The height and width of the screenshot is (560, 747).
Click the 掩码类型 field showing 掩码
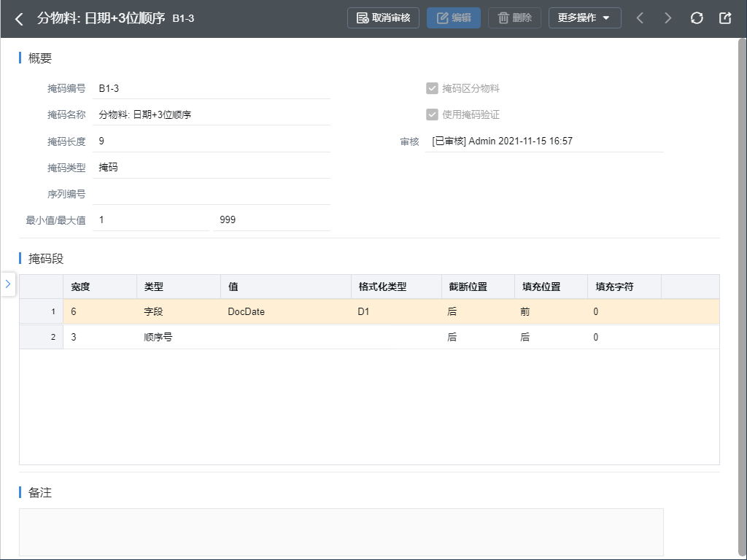click(212, 168)
